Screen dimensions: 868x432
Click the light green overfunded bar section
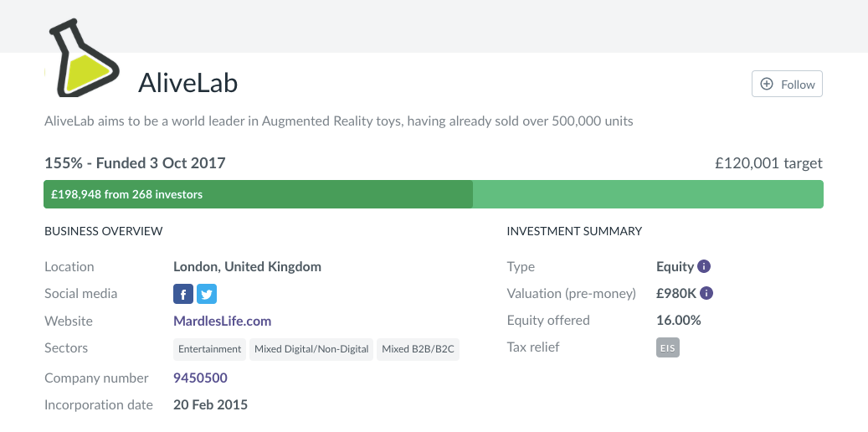point(649,194)
